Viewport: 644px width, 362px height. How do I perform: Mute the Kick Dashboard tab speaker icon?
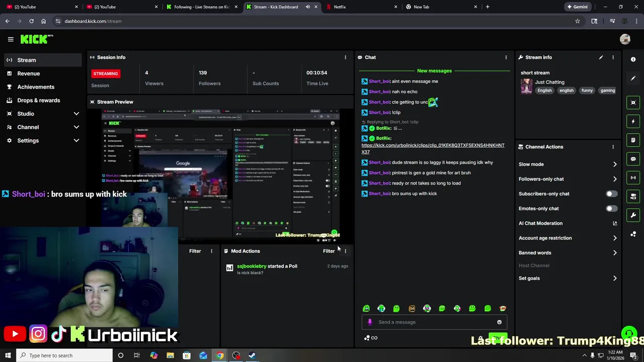tap(307, 7)
